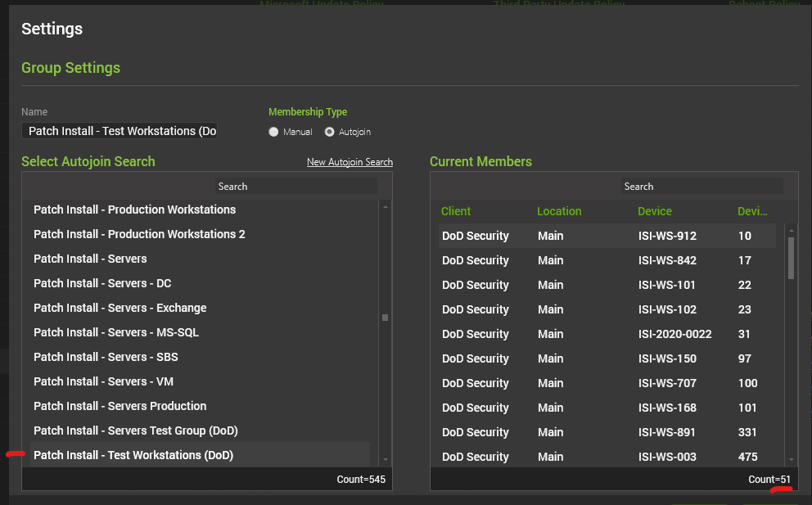Select the ISI-WS-912 device row
This screenshot has height=505, width=812.
pos(606,236)
